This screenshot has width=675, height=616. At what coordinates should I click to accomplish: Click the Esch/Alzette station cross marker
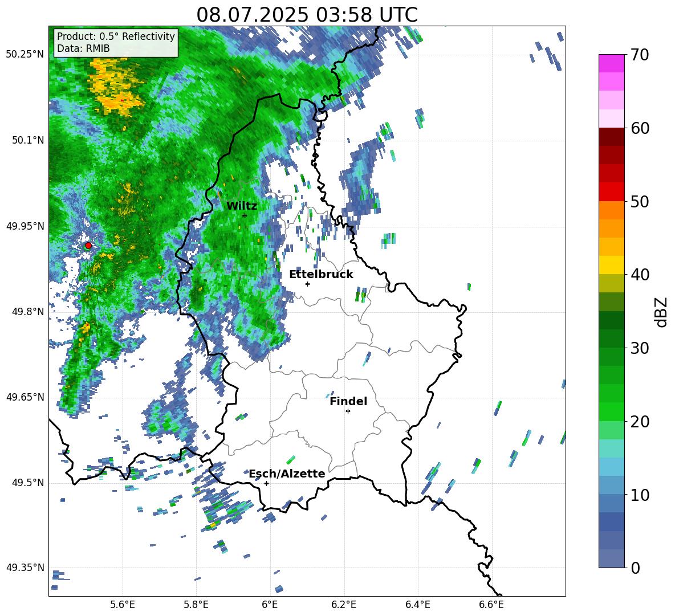(266, 483)
